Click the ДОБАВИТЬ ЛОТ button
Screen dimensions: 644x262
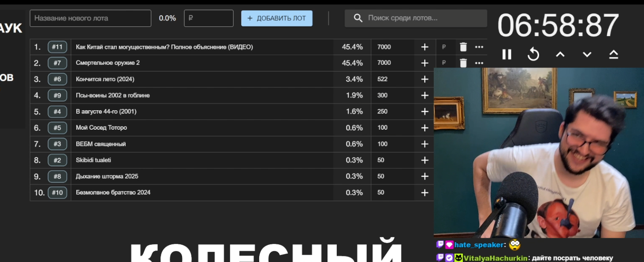pyautogui.click(x=277, y=18)
